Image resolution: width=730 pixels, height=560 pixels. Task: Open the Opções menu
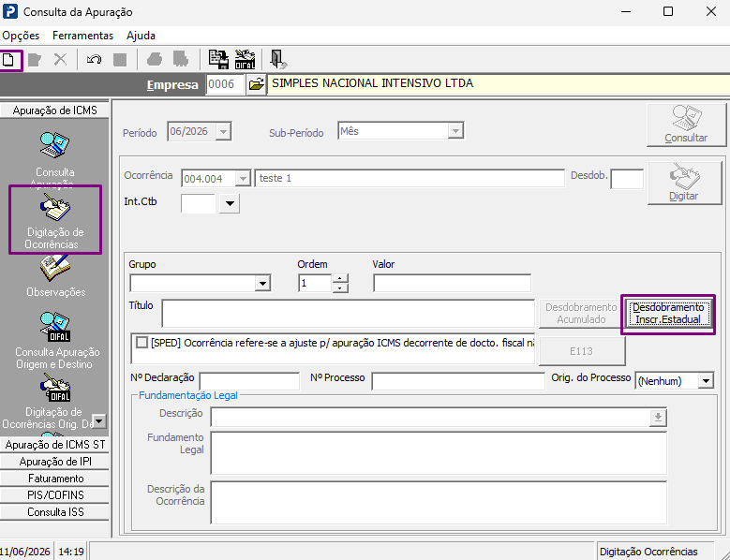click(x=21, y=36)
